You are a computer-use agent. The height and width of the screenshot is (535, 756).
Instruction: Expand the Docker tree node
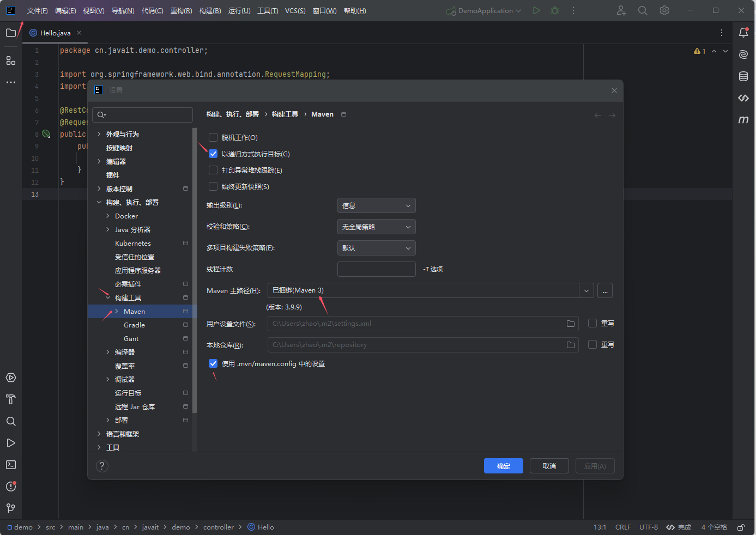107,216
